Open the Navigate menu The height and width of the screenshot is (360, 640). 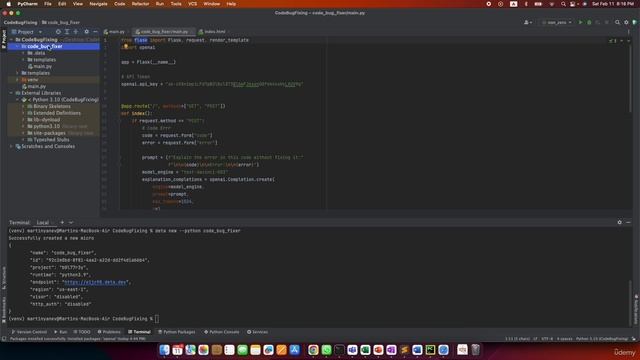click(98, 4)
